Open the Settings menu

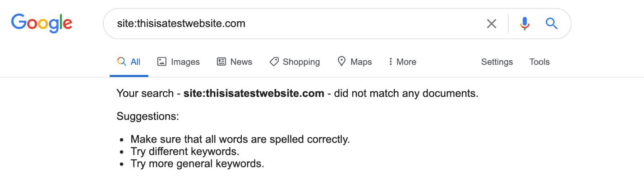[497, 62]
